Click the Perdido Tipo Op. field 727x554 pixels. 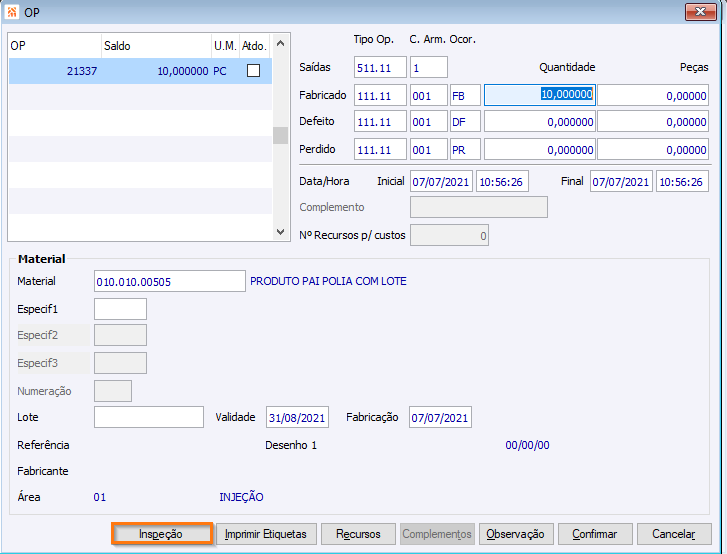click(380, 149)
